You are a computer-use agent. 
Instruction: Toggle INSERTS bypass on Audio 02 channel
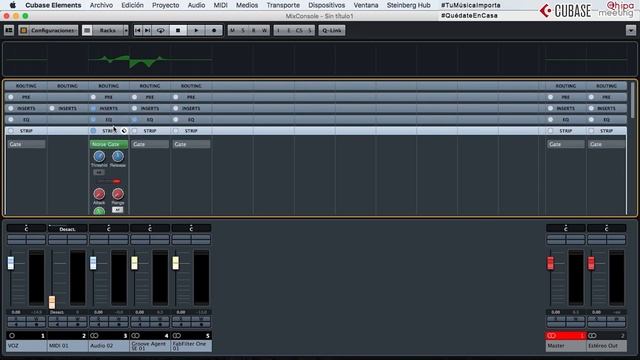[93, 109]
